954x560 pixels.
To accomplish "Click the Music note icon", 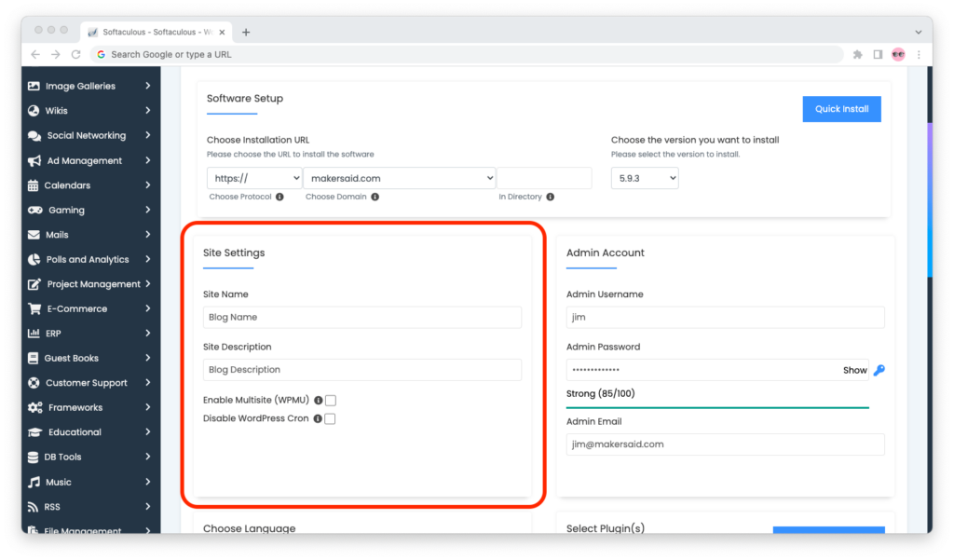I will 34,482.
